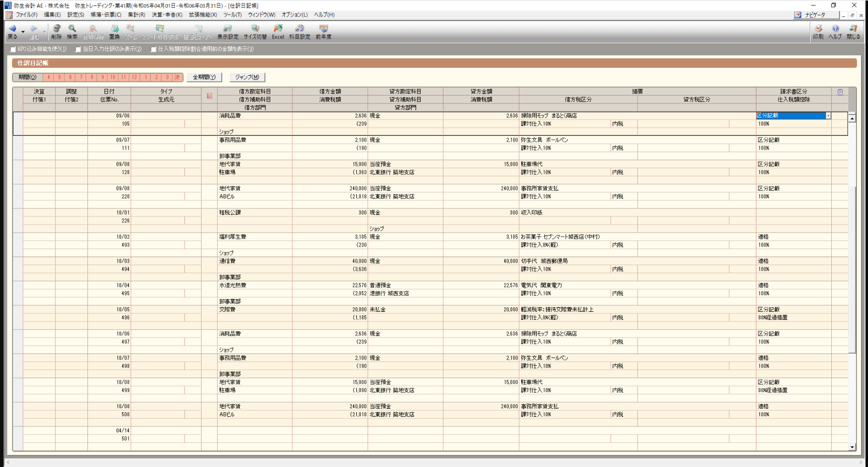Click the vertical scrollbar down arrow
868x467 pixels.
tap(852, 447)
